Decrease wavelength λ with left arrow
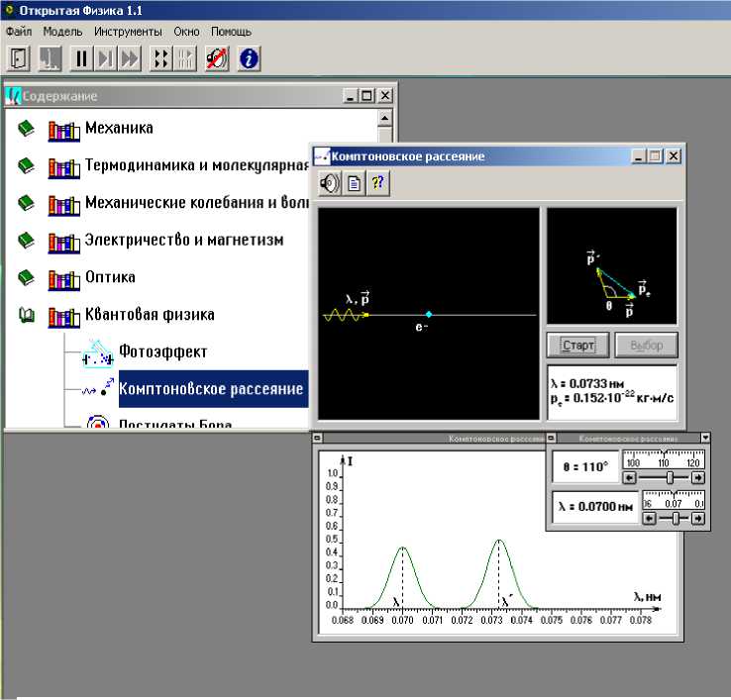Viewport: 731px width, 700px height. [x=649, y=519]
